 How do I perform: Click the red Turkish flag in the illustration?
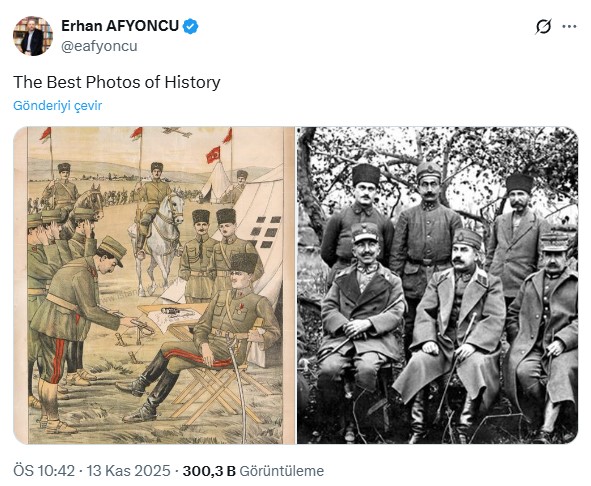(213, 155)
